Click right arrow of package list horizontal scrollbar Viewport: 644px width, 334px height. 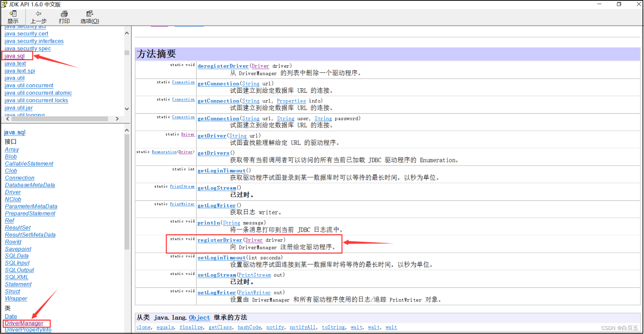coord(117,119)
